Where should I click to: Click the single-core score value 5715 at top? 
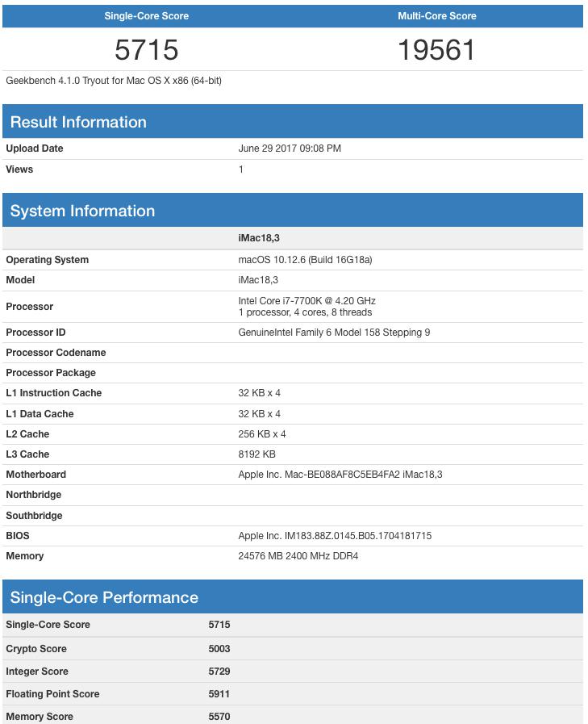[x=146, y=50]
